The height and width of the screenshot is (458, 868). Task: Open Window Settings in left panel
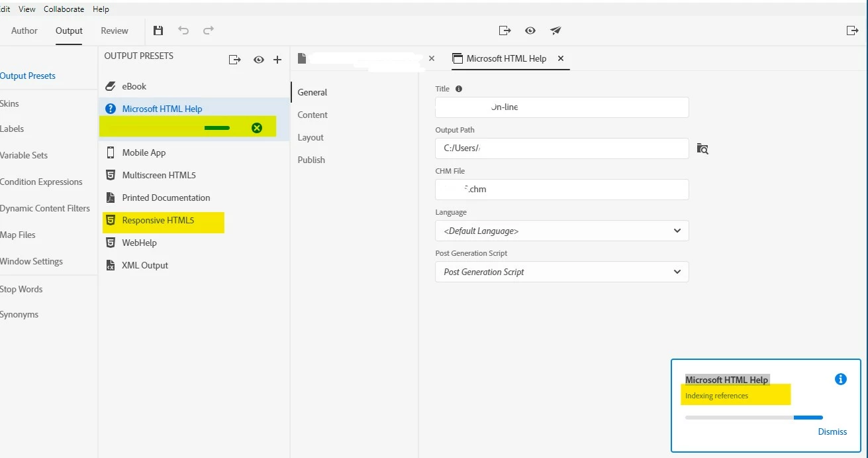click(x=31, y=261)
